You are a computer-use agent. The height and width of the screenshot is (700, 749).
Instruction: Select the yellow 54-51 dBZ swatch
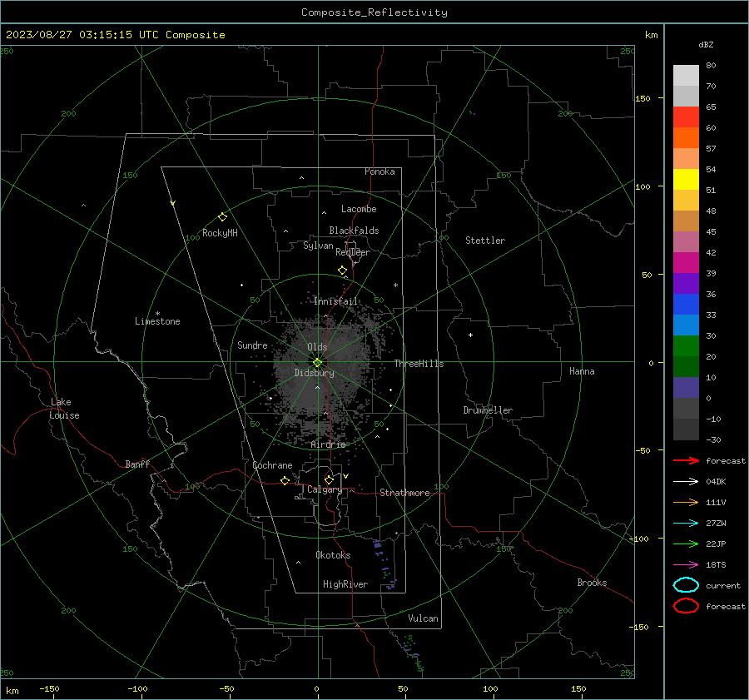(686, 179)
